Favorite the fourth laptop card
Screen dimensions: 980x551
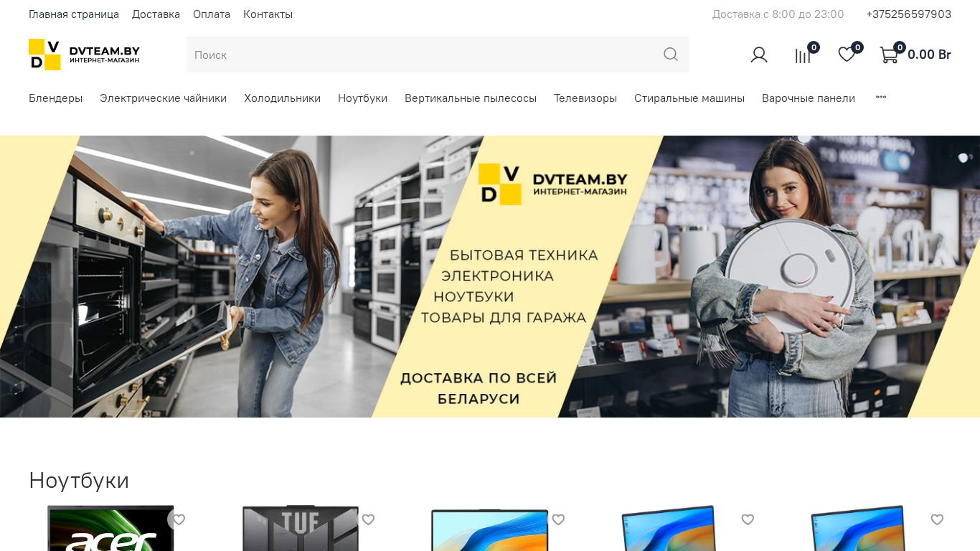click(x=748, y=519)
